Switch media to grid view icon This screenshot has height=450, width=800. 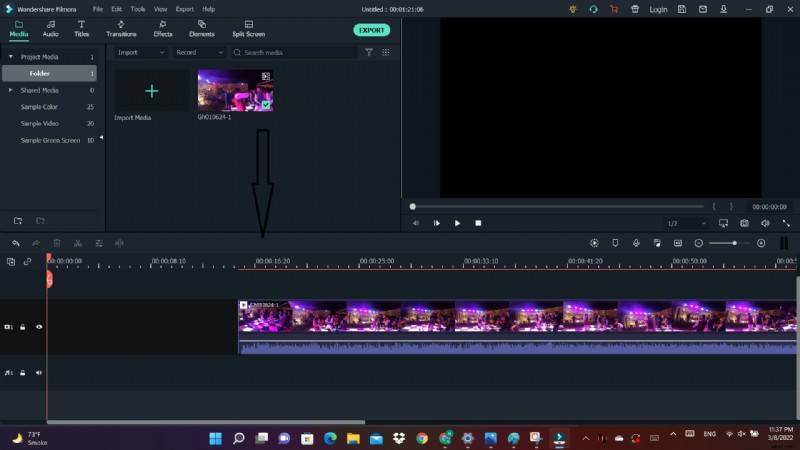386,52
